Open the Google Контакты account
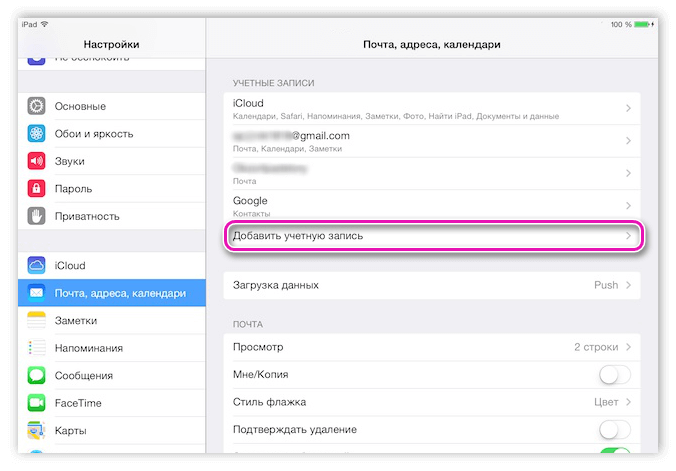Image resolution: width=676 pixels, height=471 pixels. tap(431, 206)
